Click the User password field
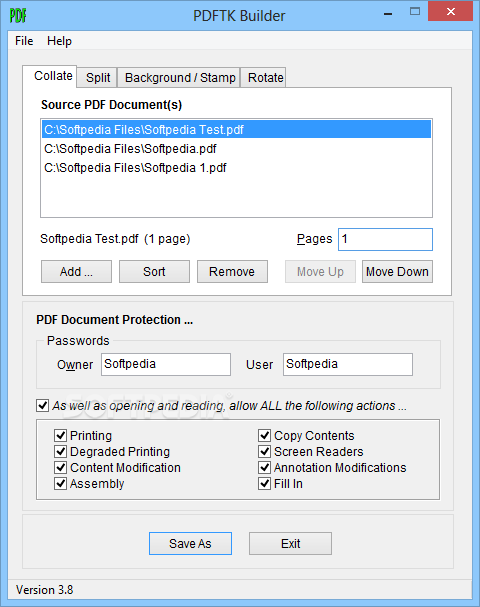The image size is (480, 607). pos(348,364)
